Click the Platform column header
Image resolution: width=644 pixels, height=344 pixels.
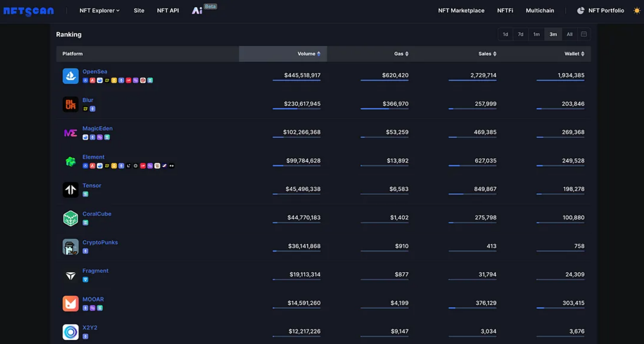pyautogui.click(x=73, y=54)
